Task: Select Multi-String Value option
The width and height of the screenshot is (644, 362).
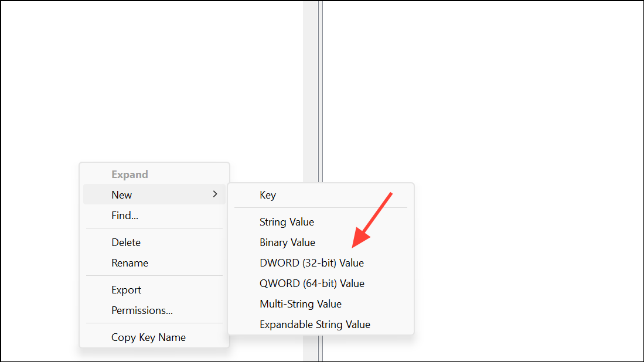Action: point(301,303)
